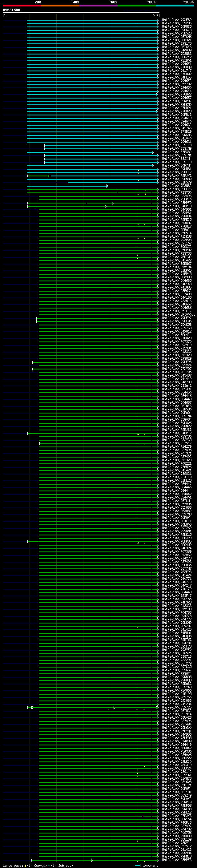Click UniRef100_Q41746 label

click(177, 128)
